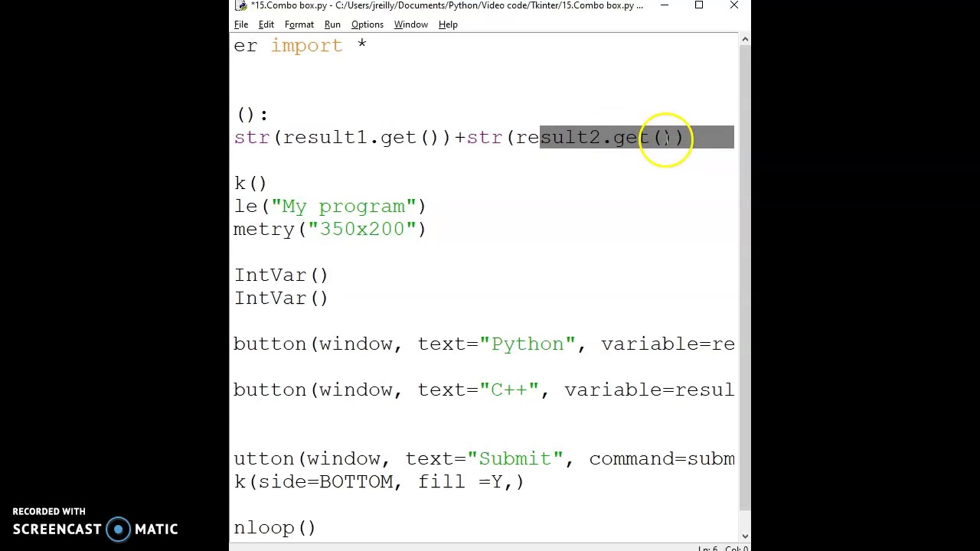Open the Run menu
This screenshot has width=980, height=551.
coord(332,24)
